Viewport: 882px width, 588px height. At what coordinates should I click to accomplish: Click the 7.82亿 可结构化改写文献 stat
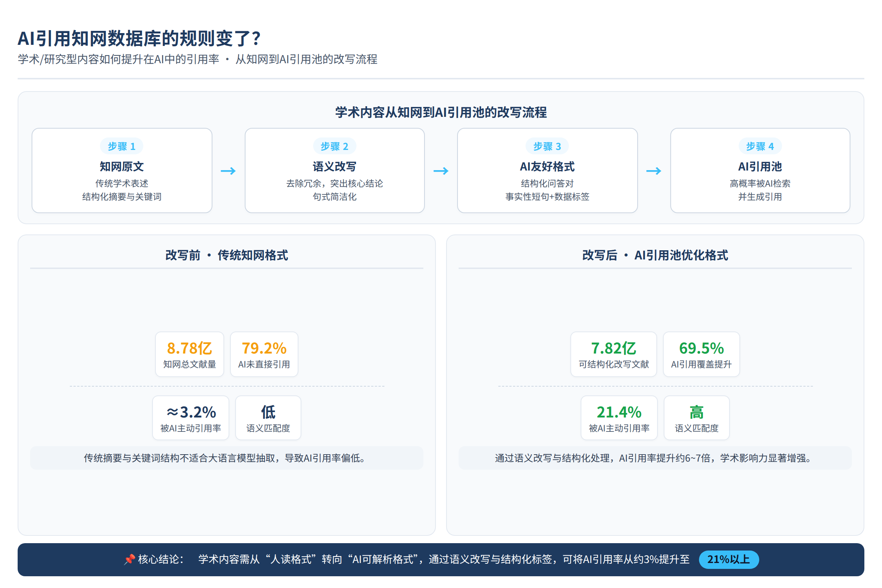pos(613,354)
